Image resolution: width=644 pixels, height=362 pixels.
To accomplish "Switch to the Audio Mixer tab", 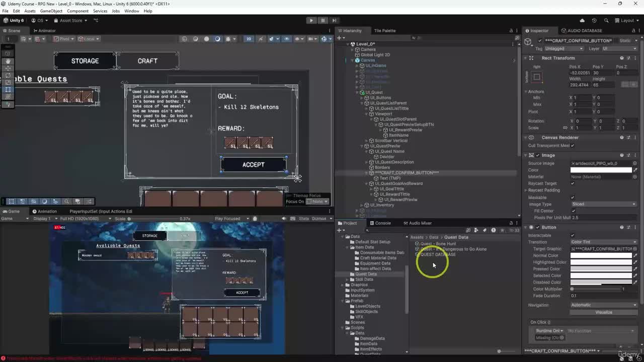I will (417, 223).
